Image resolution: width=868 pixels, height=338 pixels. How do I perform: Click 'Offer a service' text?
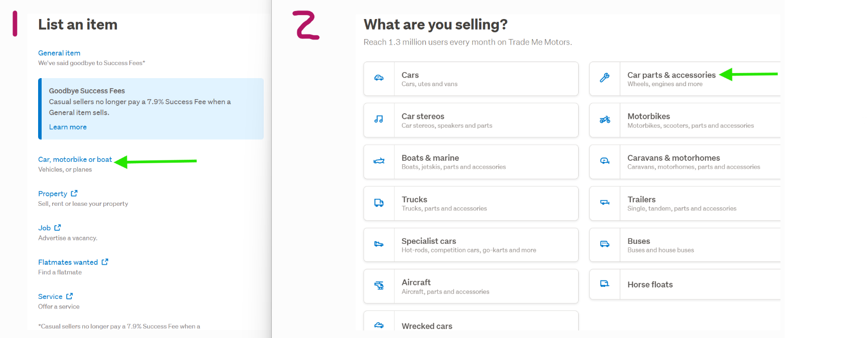59,307
